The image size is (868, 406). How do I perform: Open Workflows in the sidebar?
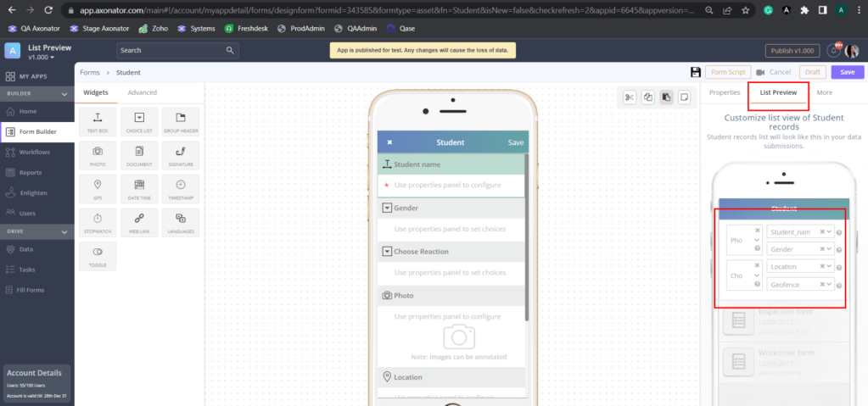[x=34, y=152]
